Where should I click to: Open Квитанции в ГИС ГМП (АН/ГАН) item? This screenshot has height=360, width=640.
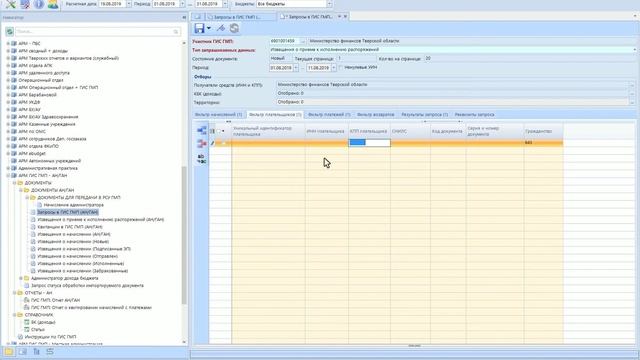(70, 227)
